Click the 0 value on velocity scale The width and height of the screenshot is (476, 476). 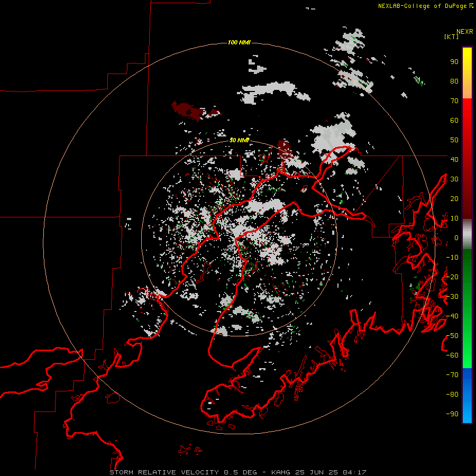456,238
